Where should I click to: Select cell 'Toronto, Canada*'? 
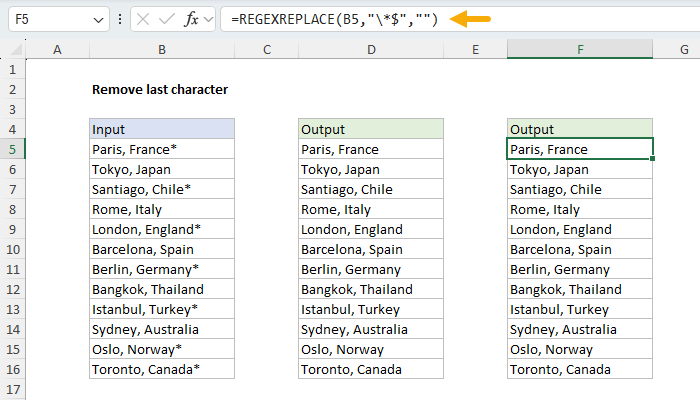click(162, 370)
